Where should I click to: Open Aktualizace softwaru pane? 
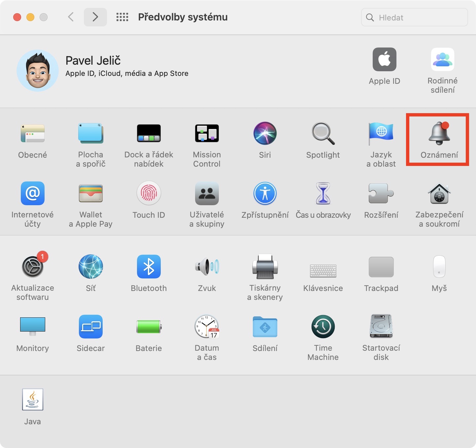point(32,267)
